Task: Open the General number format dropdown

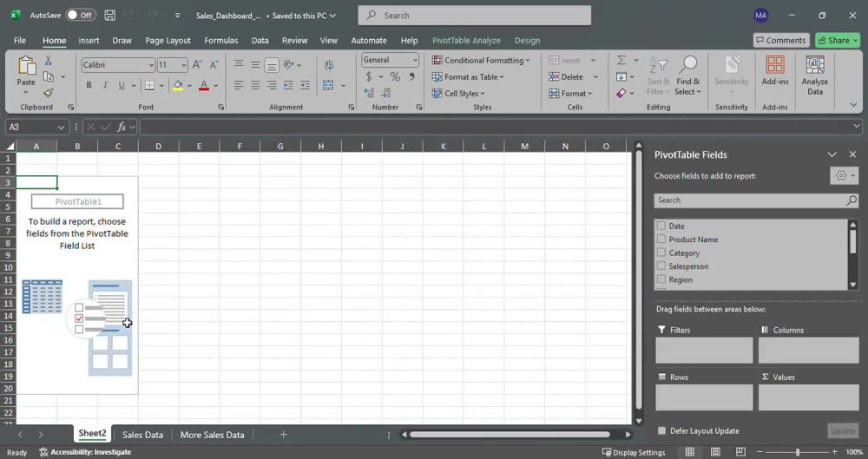Action: (x=415, y=60)
